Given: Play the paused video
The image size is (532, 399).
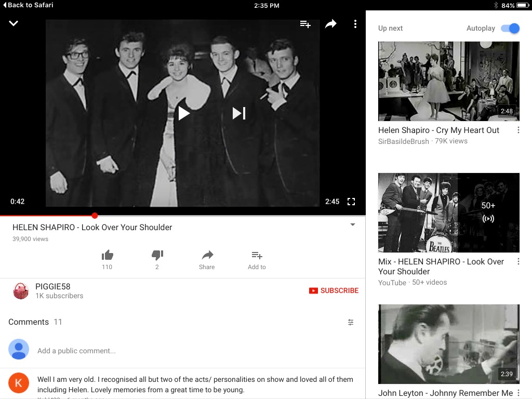Looking at the screenshot, I should tap(184, 113).
